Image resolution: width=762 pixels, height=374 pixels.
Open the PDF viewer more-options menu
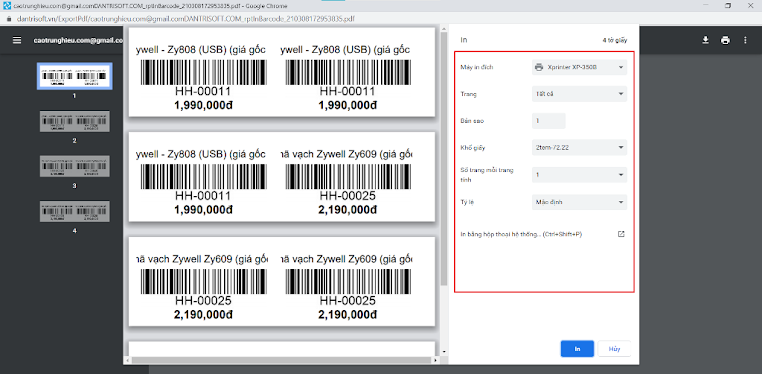(745, 40)
